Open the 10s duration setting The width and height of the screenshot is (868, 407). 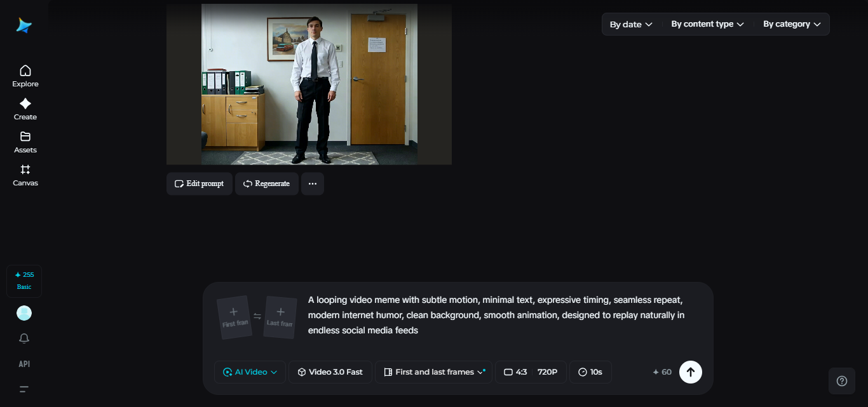(590, 372)
